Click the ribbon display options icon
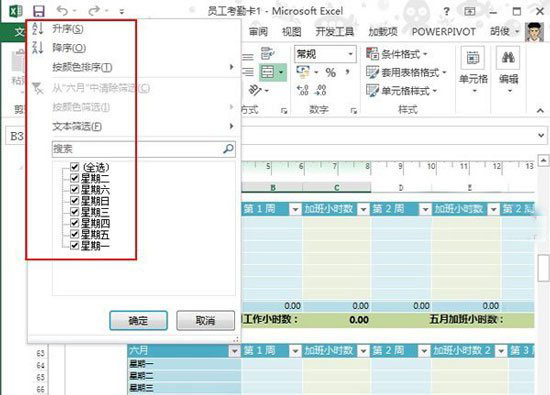 click(x=470, y=12)
